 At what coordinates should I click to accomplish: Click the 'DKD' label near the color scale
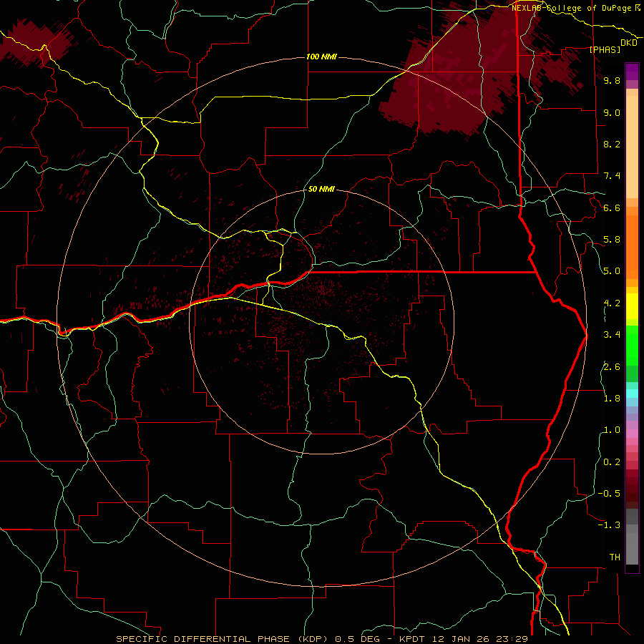tap(629, 43)
